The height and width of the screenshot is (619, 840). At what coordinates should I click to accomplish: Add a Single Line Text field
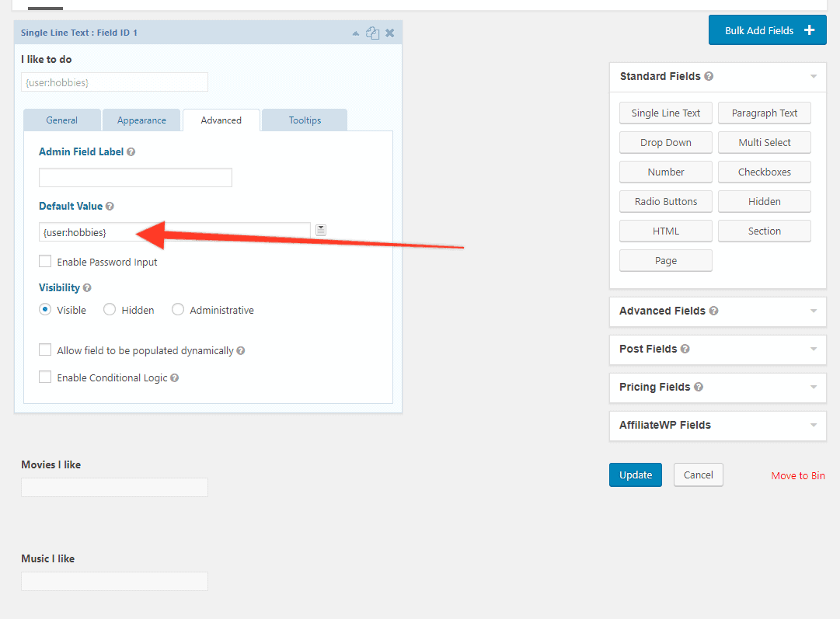click(x=666, y=113)
